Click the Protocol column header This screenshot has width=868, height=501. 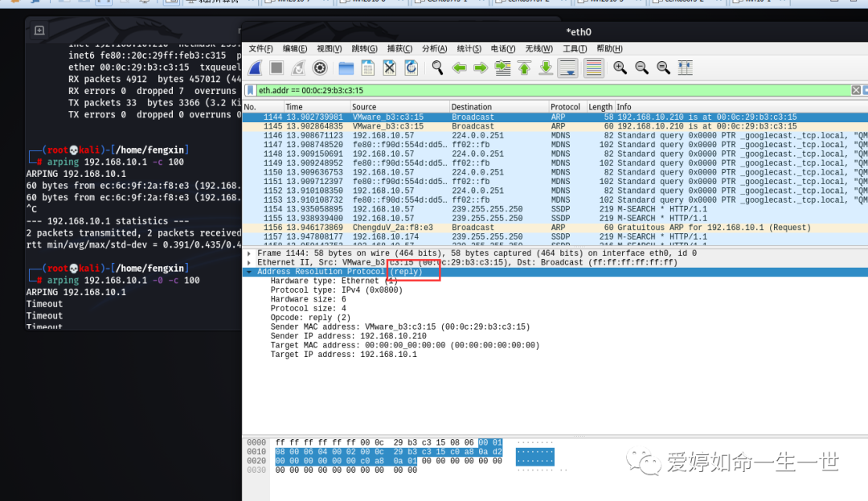[x=566, y=107]
